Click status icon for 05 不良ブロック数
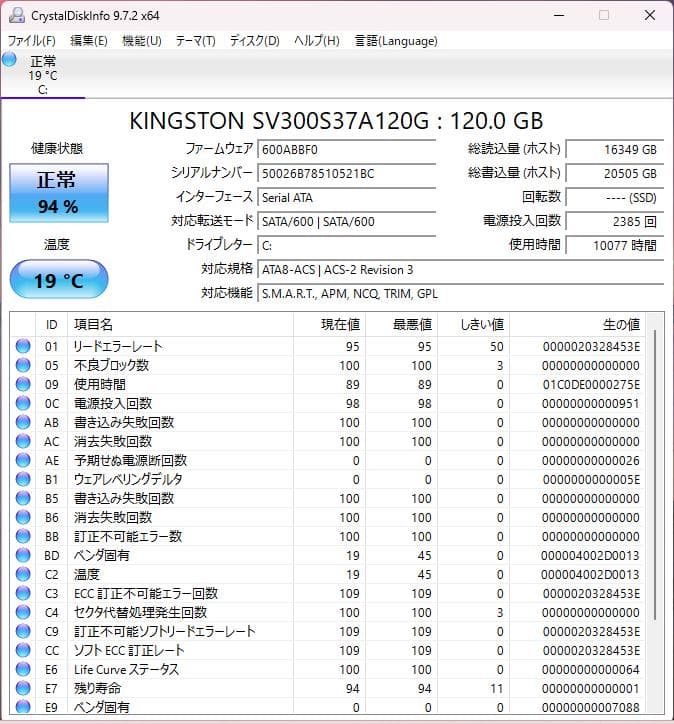The width and height of the screenshot is (674, 724). 23,365
